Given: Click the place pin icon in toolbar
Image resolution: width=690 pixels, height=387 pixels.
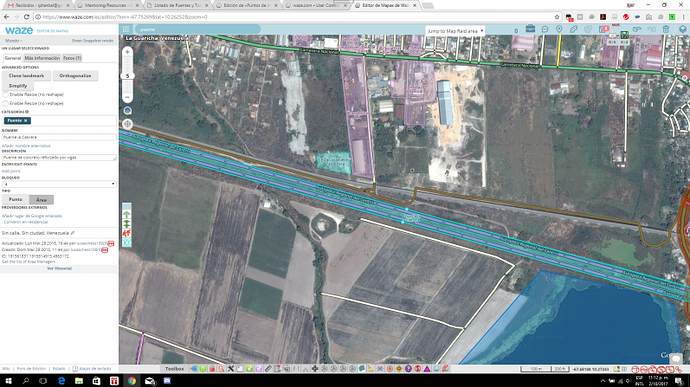Looking at the screenshot, I should [x=559, y=29].
